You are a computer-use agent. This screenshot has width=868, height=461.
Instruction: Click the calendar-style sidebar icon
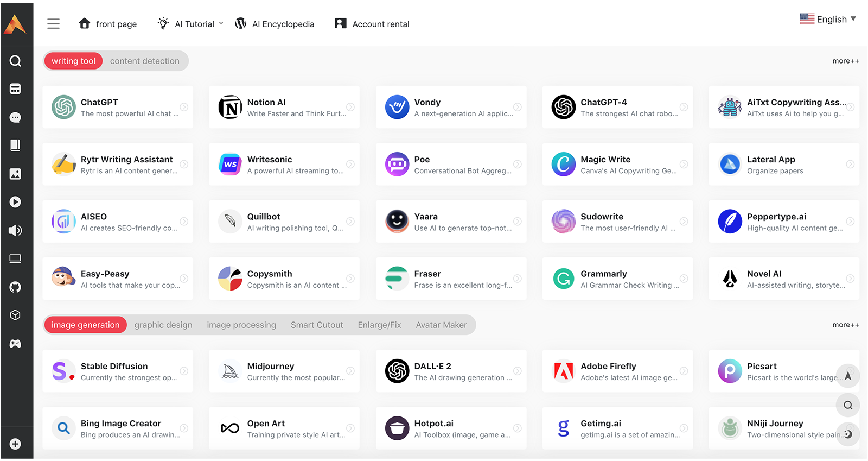click(x=15, y=89)
